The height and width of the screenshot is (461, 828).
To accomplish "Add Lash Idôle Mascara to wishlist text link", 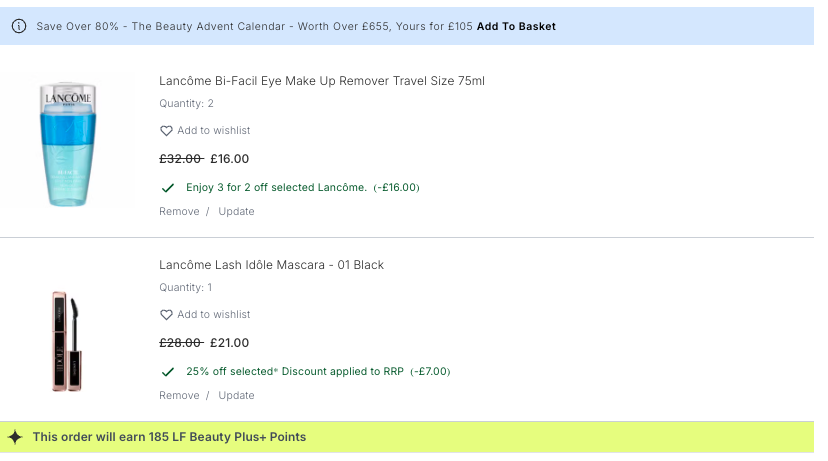I will tap(213, 315).
